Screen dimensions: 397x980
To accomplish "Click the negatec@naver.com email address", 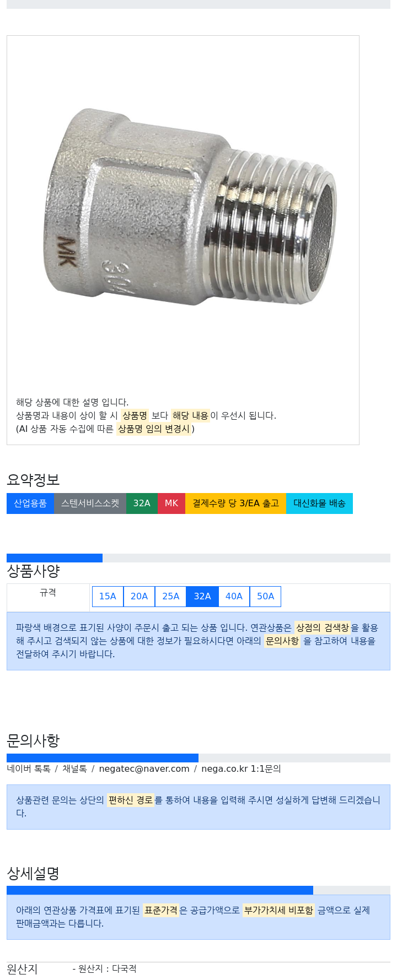I will (144, 768).
